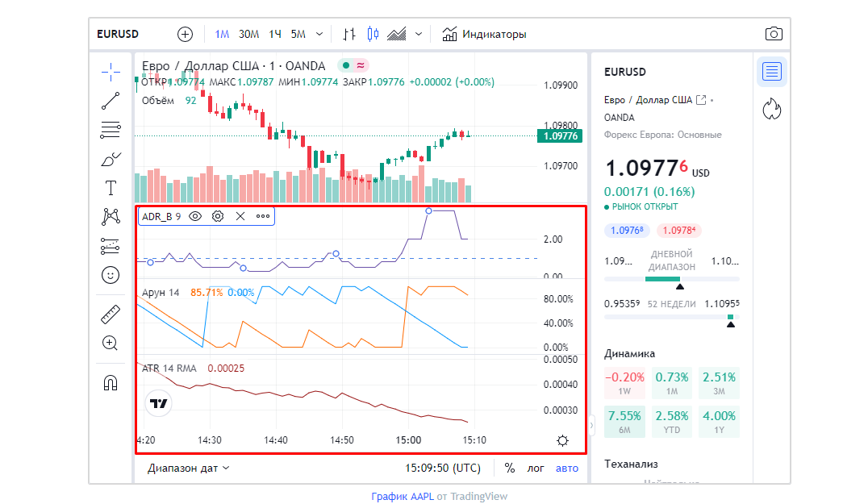Expand the chart type dropdown arrow
The height and width of the screenshot is (504, 843).
tap(418, 34)
